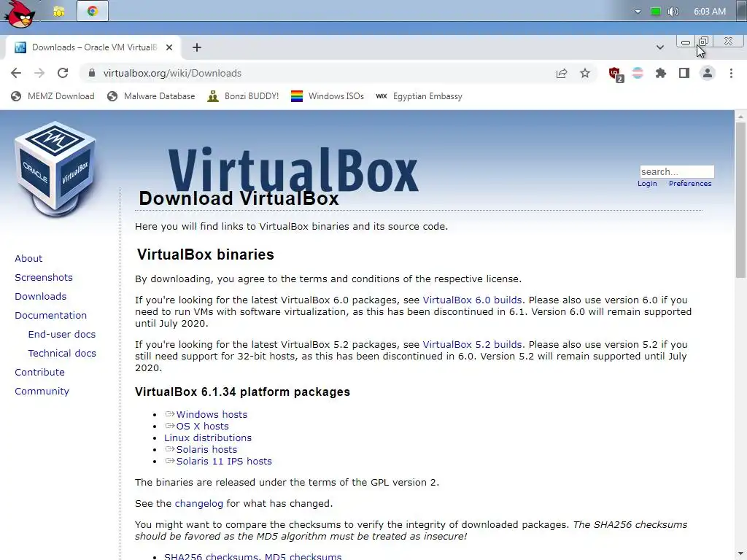Open the Bonzi BUDDY! bookmark
This screenshot has width=747, height=560.
click(x=243, y=96)
